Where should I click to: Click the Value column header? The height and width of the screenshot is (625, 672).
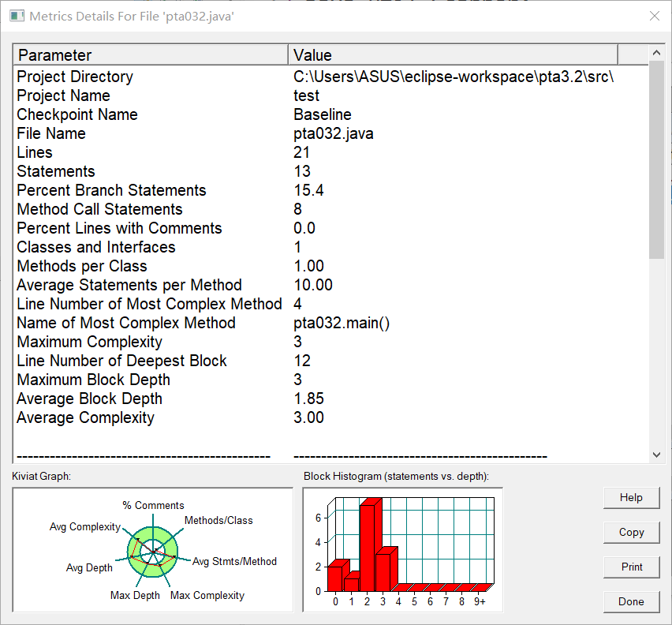pyautogui.click(x=453, y=55)
